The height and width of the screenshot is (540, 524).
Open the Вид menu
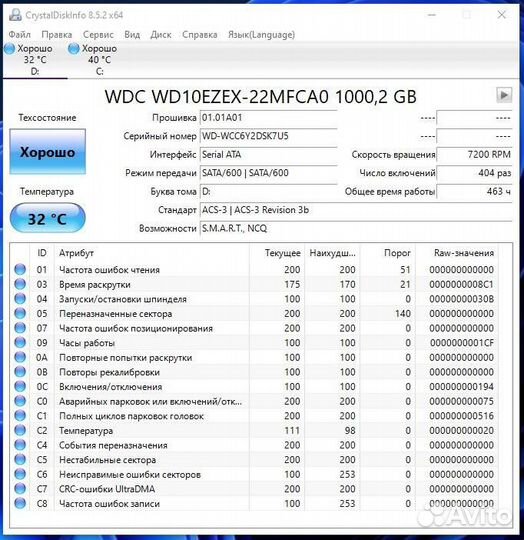132,34
